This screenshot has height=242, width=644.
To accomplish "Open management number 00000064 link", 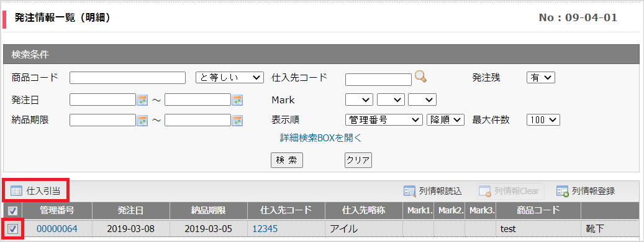I will point(57,229).
